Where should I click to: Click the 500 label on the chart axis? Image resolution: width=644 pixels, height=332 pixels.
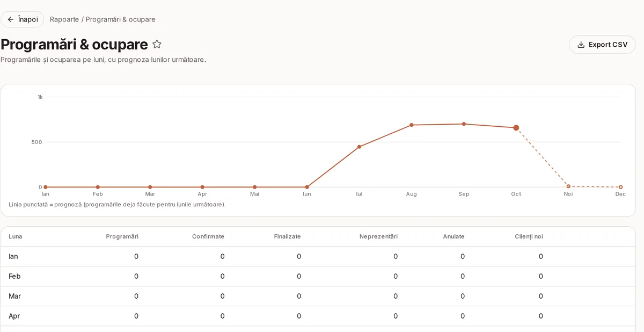(x=37, y=142)
